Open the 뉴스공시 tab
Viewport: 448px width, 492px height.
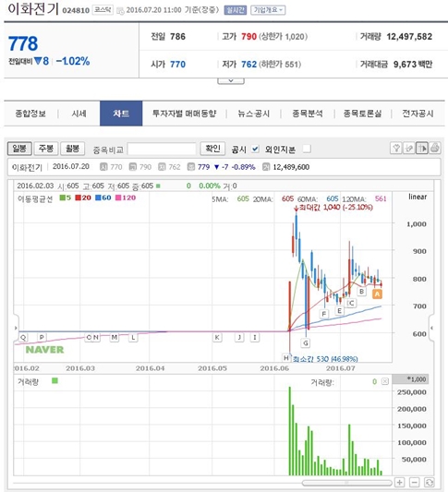(254, 114)
